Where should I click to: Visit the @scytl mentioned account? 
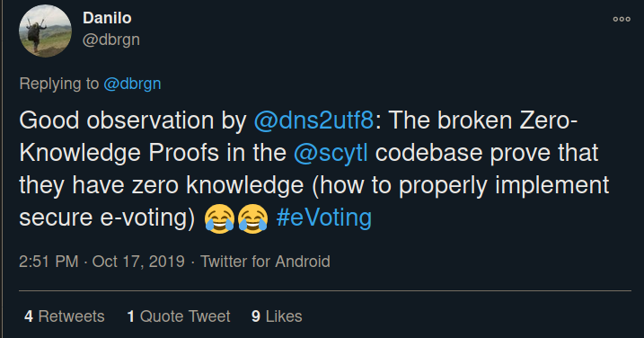(x=331, y=153)
